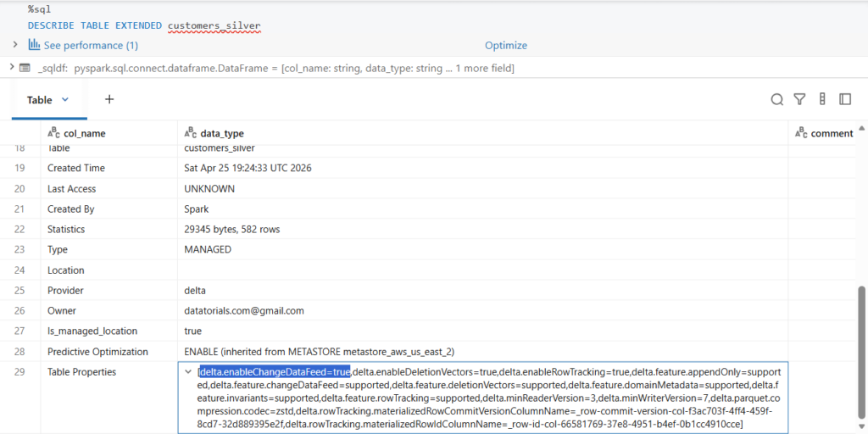Screen dimensions: 868x434
Task: Expand the See performance section chevron
Action: coord(15,44)
